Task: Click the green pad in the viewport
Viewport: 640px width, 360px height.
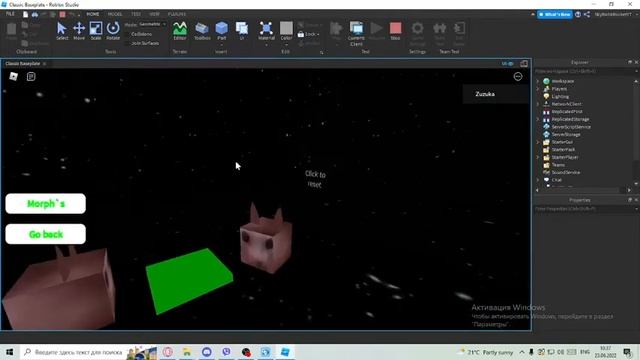Action: (189, 281)
